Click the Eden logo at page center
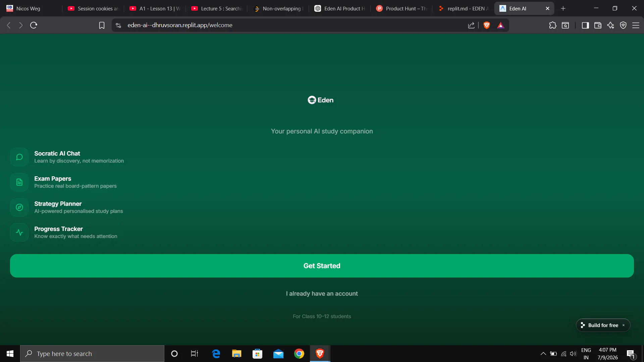The height and width of the screenshot is (362, 644). [321, 100]
